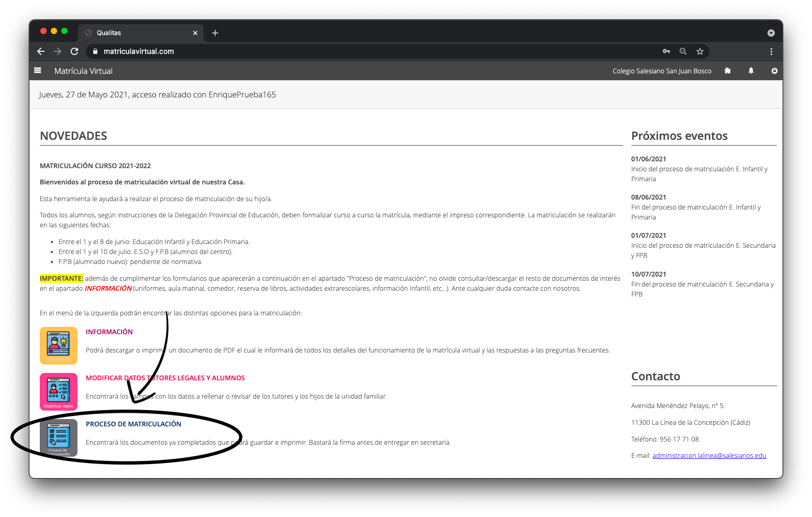Click Teléfono: 956 17 71 08 text

click(665, 439)
